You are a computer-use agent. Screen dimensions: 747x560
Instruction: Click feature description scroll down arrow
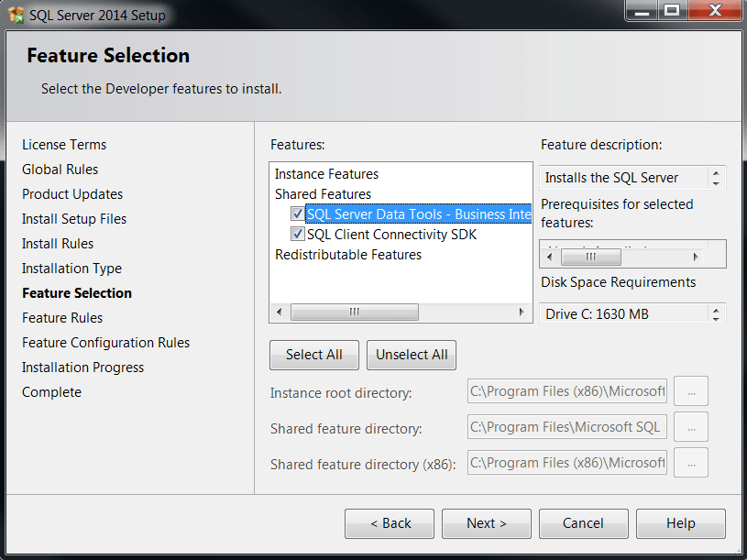716,183
